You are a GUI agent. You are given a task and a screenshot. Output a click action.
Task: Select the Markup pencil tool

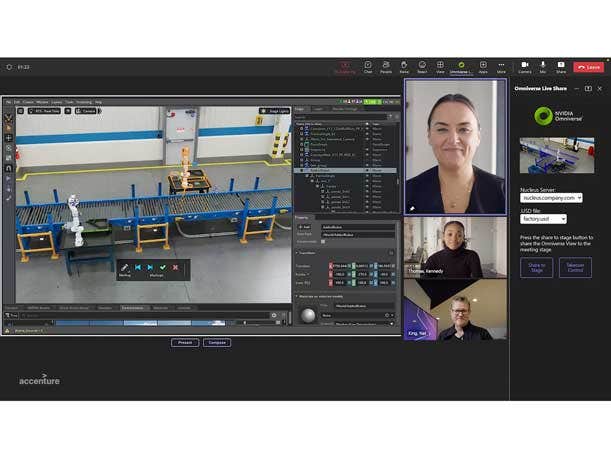coord(125,267)
